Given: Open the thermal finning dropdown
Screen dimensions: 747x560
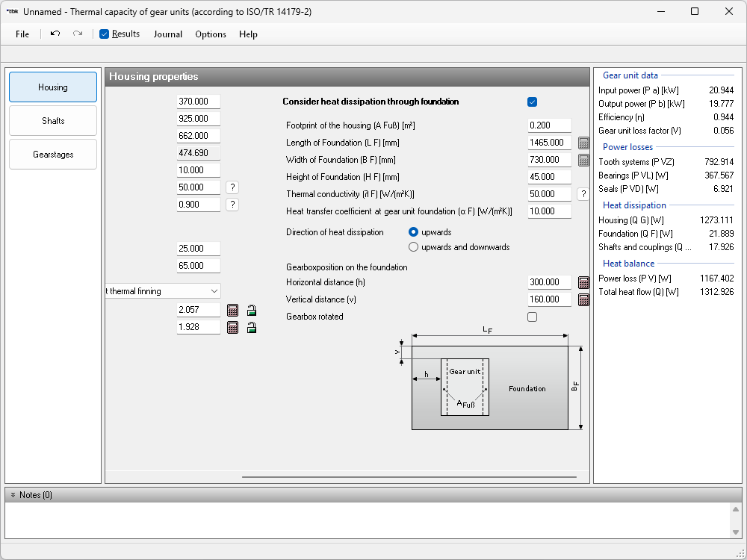Looking at the screenshot, I should 214,291.
